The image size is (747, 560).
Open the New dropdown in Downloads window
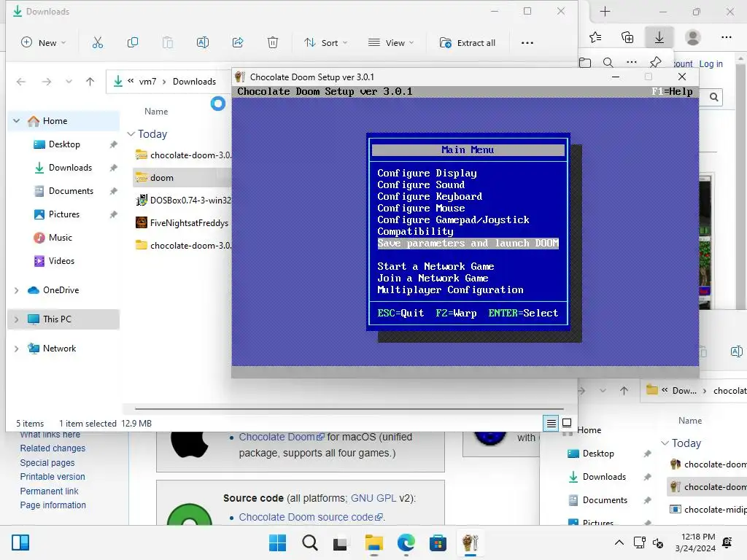coord(43,43)
